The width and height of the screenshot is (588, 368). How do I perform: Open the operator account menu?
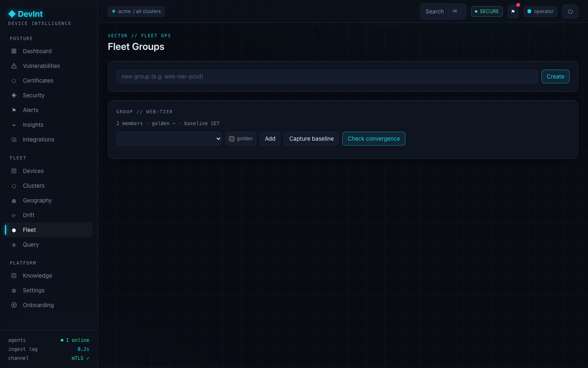[x=540, y=11]
